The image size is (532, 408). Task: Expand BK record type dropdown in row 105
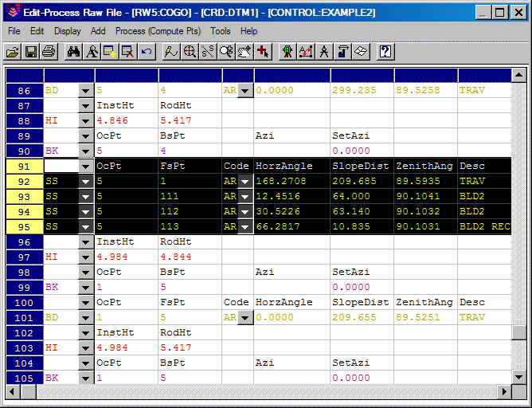[x=86, y=379]
